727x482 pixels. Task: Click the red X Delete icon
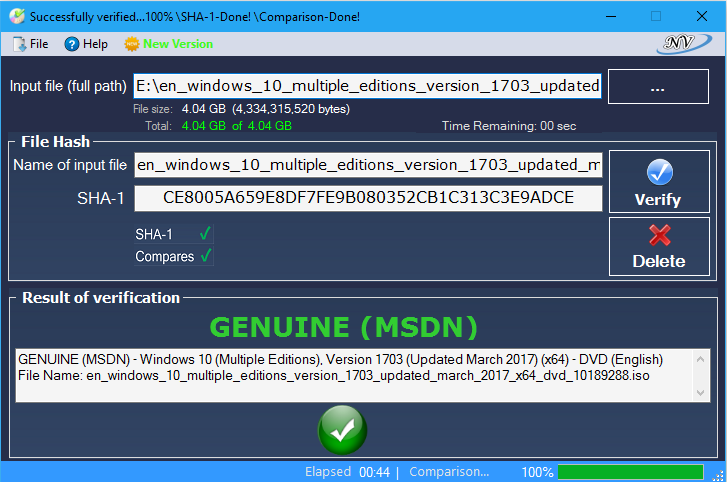pos(659,235)
